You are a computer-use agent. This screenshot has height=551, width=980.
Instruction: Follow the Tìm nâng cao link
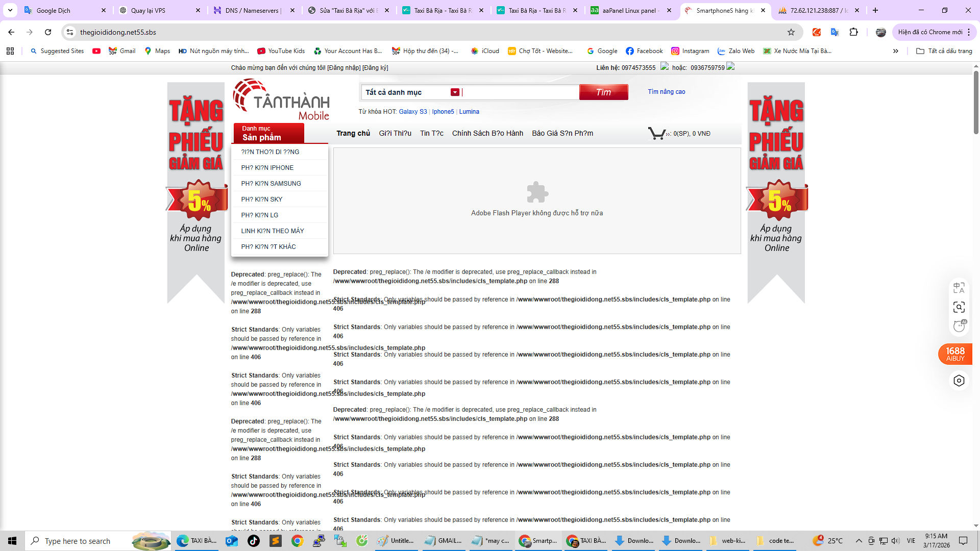666,92
